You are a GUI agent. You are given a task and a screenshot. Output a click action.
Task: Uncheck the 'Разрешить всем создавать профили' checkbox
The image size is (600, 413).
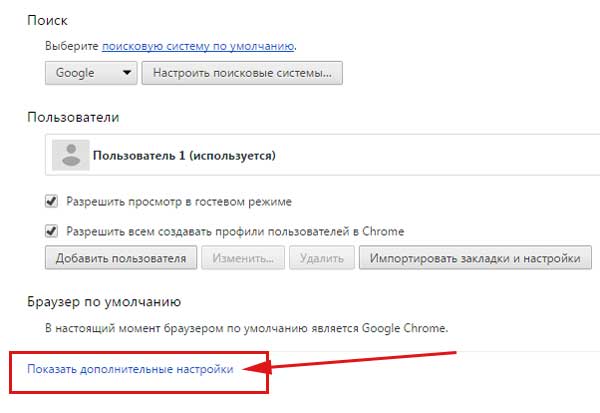pos(52,231)
